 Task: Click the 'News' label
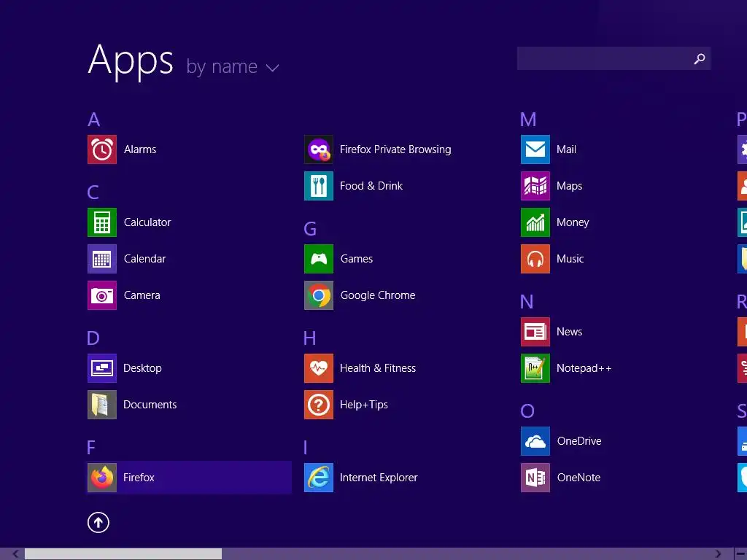click(x=569, y=332)
